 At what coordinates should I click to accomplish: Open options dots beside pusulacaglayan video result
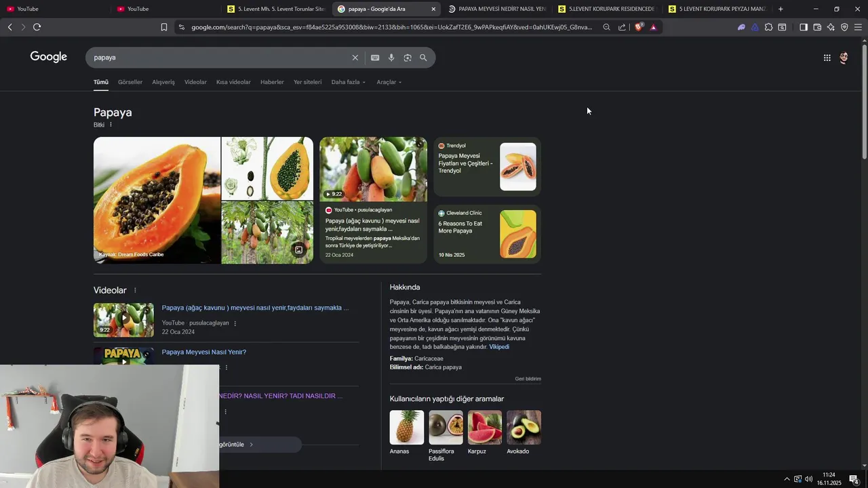pyautogui.click(x=235, y=323)
